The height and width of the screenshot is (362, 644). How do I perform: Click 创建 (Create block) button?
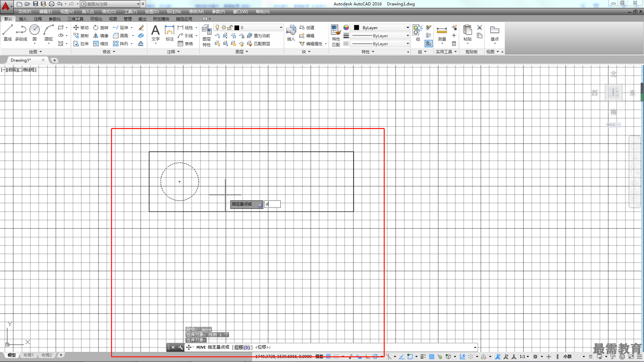307,27
